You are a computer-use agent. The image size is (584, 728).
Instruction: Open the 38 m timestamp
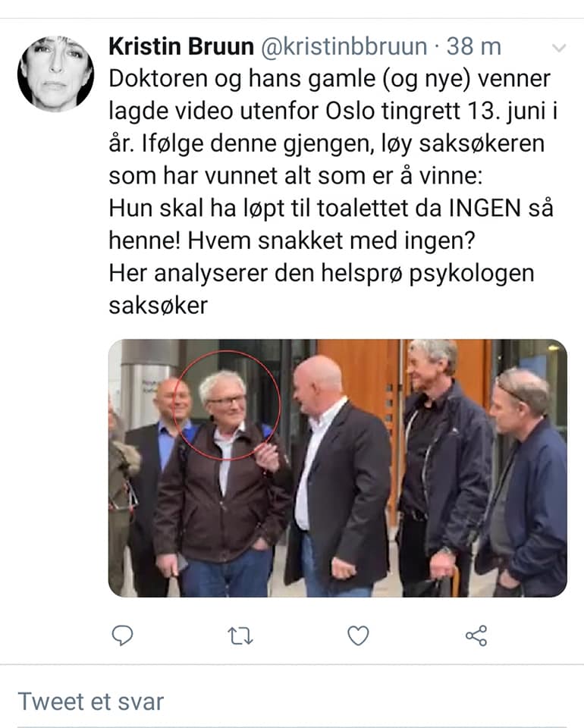pos(474,46)
